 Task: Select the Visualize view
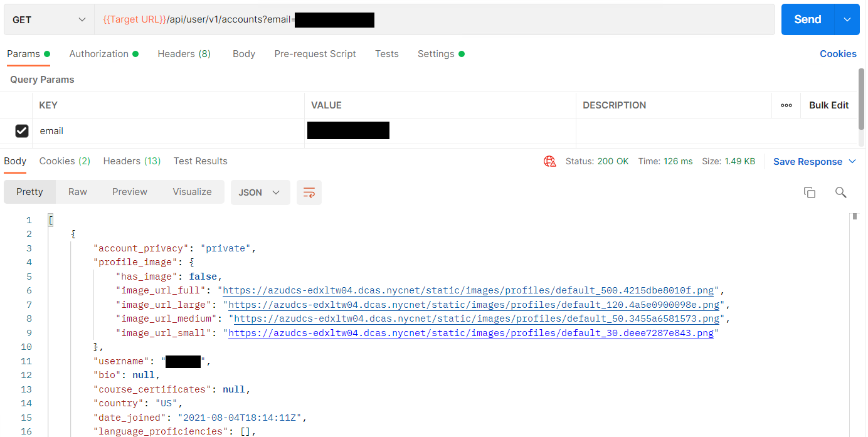point(192,192)
